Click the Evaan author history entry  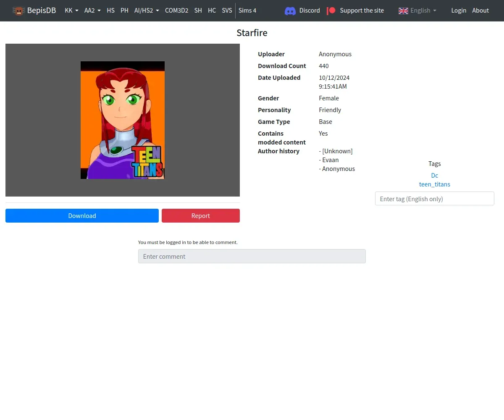[x=329, y=160]
